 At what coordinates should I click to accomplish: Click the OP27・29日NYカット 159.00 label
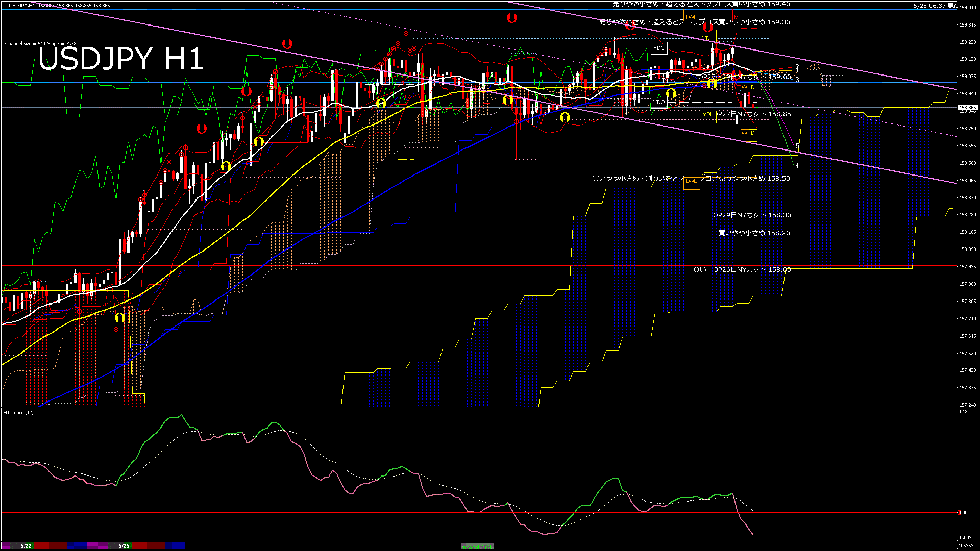745,77
